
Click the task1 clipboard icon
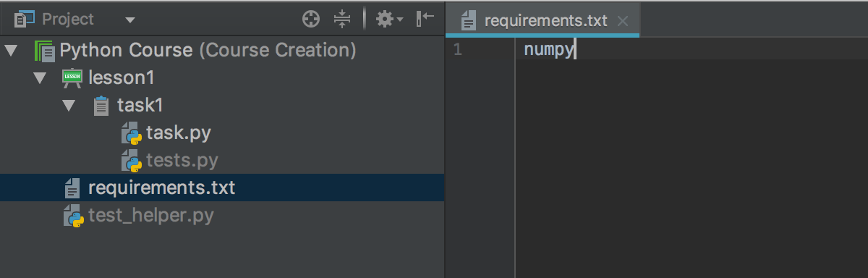point(101,106)
